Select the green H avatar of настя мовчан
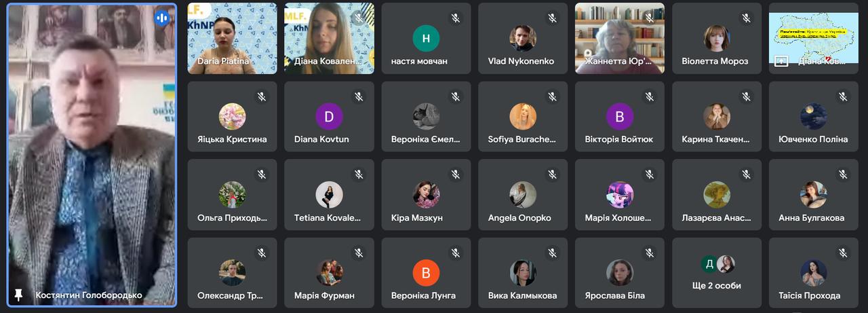Viewport: 868px width, 313px height. click(x=426, y=39)
